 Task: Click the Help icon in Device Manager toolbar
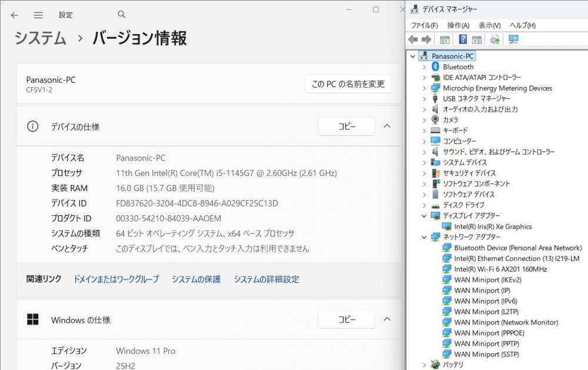[463, 39]
